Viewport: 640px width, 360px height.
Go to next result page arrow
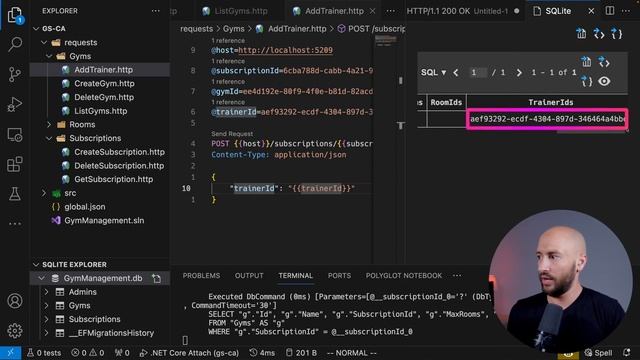tap(519, 73)
